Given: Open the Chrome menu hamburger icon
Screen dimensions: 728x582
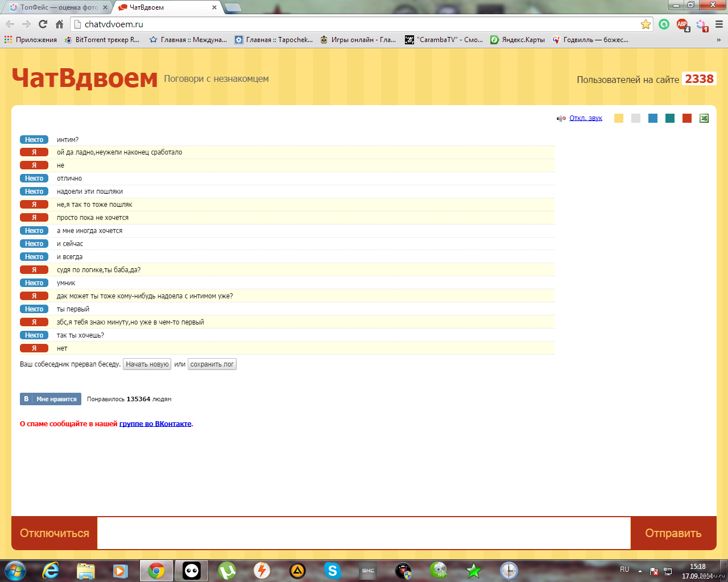Looking at the screenshot, I should (719, 24).
